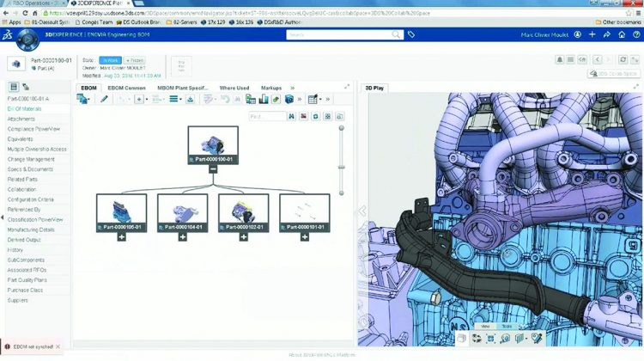Click the rotate view icon in 3D toolbar
644x361 pixels.
477,339
